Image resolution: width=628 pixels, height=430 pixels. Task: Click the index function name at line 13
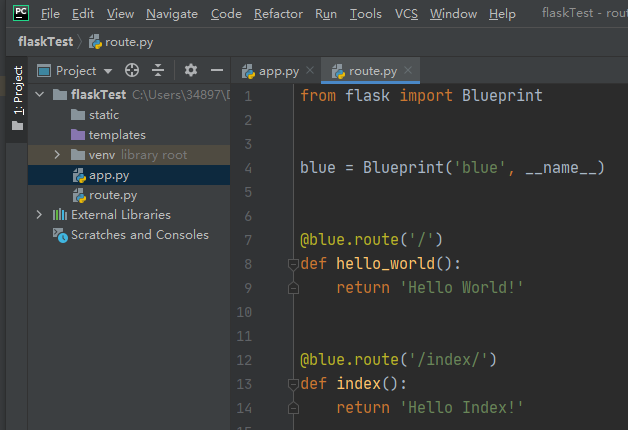[358, 384]
